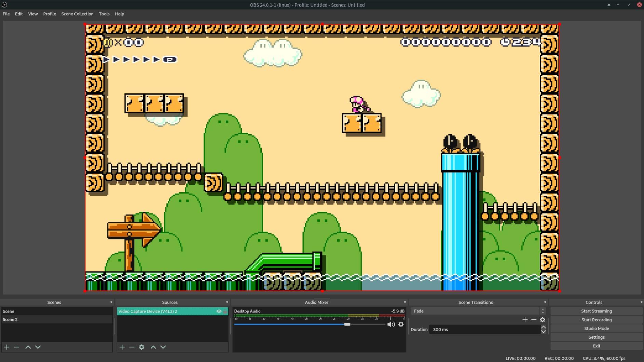
Task: Undock the Scenes panel
Action: click(111, 302)
